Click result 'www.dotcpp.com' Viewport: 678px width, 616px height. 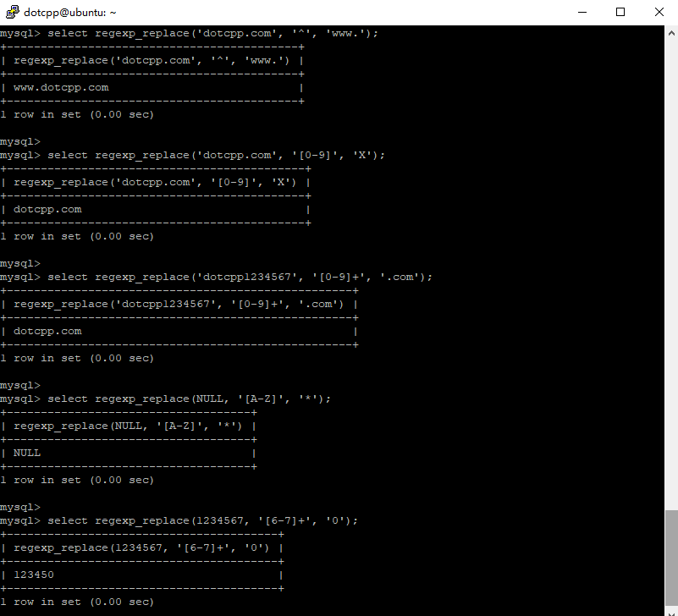pos(61,88)
